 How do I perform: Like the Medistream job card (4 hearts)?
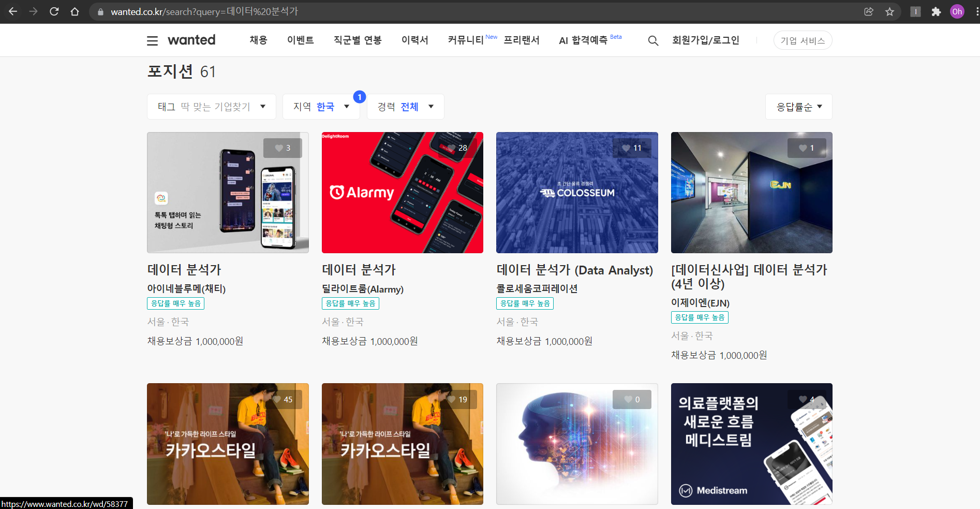click(x=807, y=399)
